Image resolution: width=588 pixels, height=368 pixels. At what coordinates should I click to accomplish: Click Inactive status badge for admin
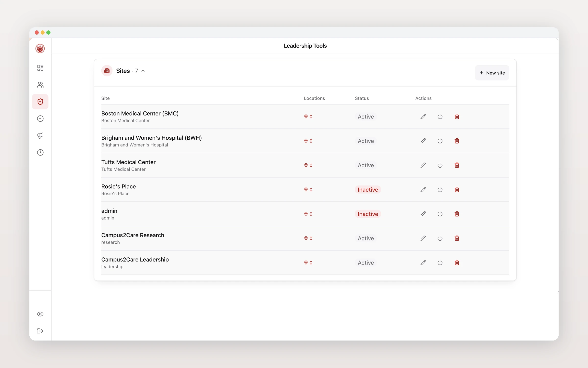tap(368, 214)
